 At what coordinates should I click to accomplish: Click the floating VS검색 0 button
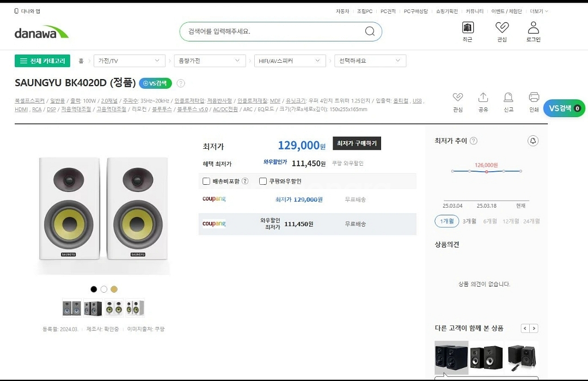563,108
